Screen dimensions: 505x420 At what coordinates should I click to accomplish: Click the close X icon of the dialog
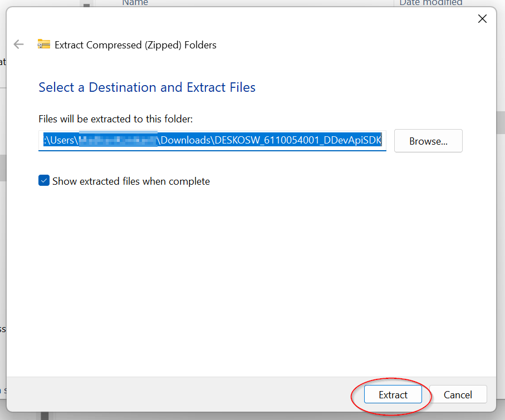(482, 18)
